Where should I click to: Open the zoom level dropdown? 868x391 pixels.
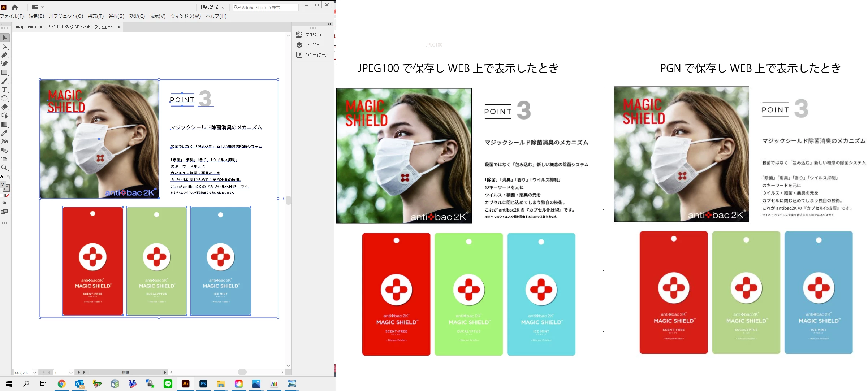click(35, 373)
